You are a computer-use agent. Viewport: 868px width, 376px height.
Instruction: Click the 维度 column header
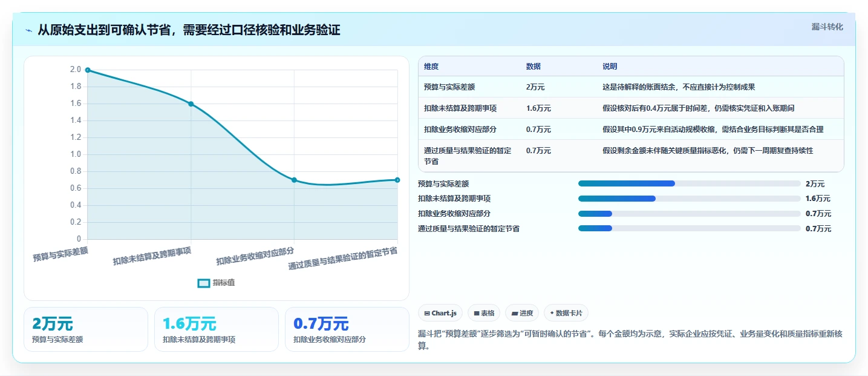tap(431, 67)
